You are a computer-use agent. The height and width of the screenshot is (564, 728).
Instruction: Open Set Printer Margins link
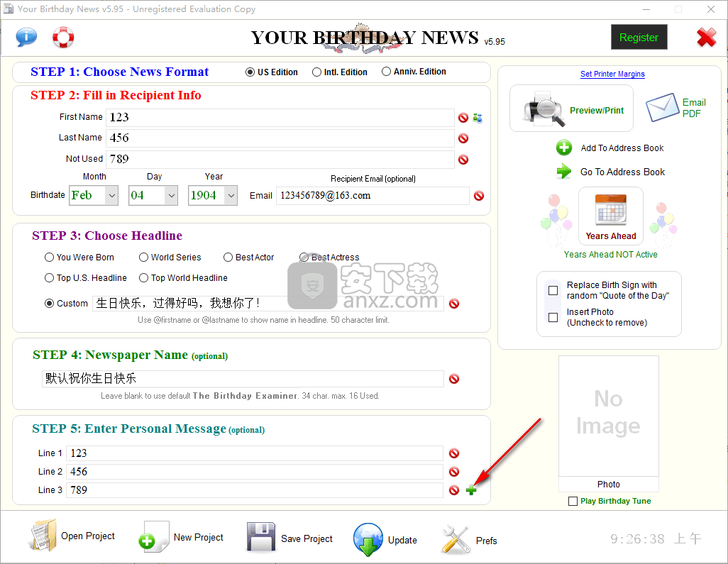click(x=612, y=74)
